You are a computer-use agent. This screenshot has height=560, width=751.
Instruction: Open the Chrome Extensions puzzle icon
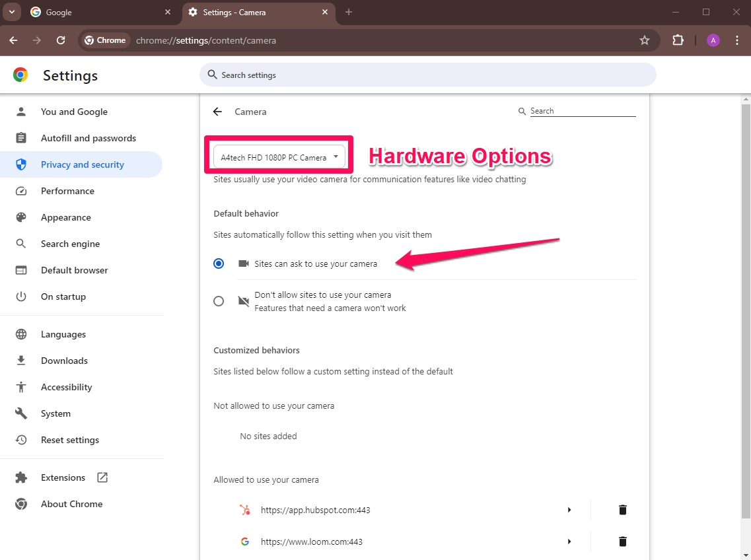678,40
